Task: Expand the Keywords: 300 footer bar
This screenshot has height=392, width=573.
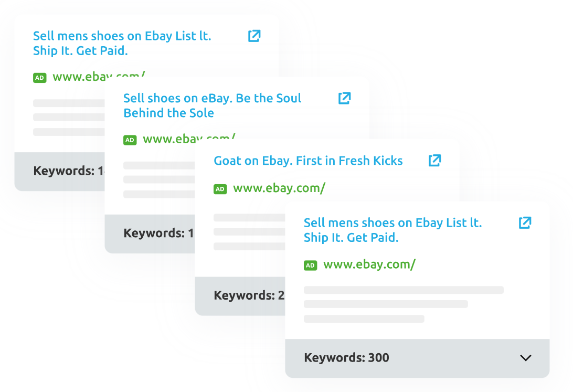Action: tap(417, 358)
